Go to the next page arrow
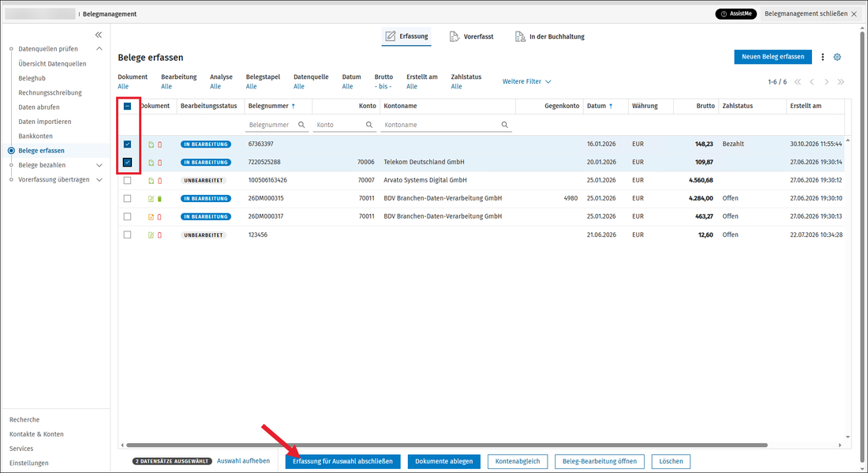Viewport: 868px width, 473px height. pyautogui.click(x=826, y=82)
